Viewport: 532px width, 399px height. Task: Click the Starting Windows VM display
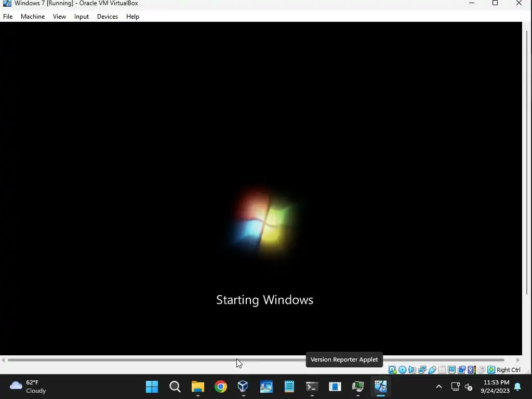tap(261, 188)
